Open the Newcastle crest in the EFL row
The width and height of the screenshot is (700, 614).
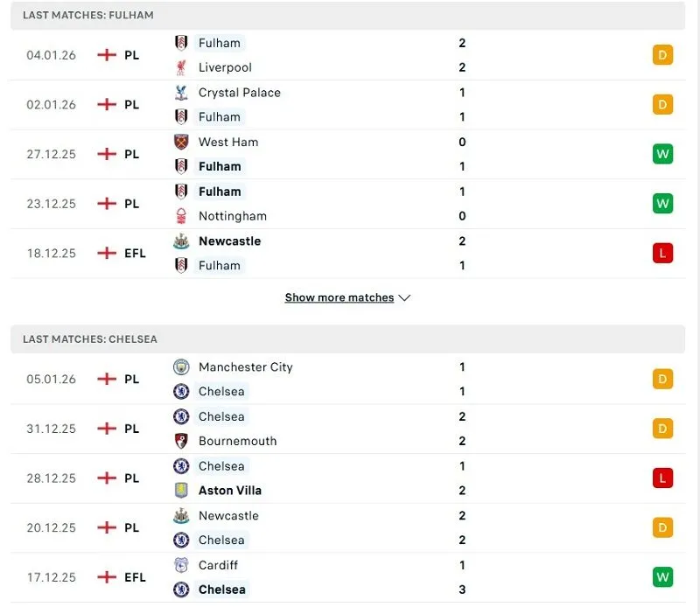(x=181, y=241)
